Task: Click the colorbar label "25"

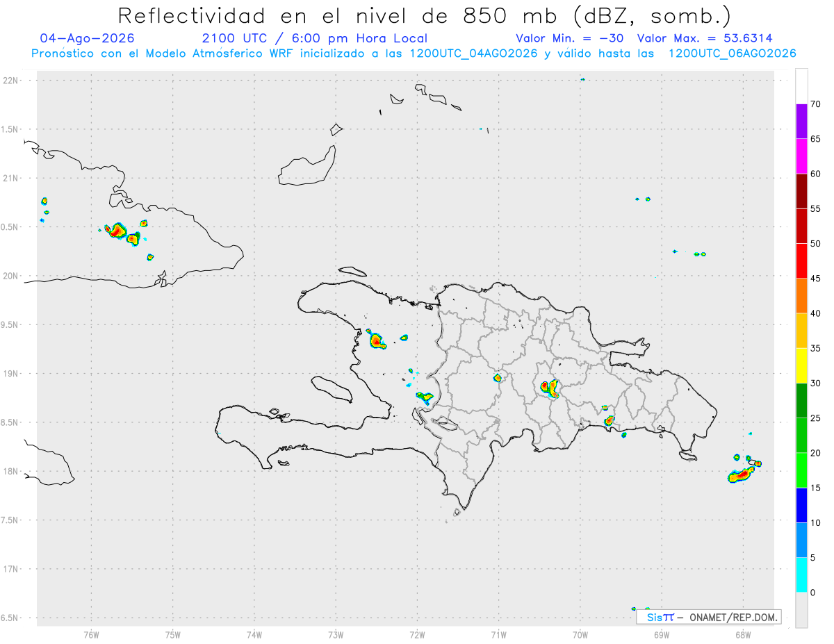Action: coord(815,418)
